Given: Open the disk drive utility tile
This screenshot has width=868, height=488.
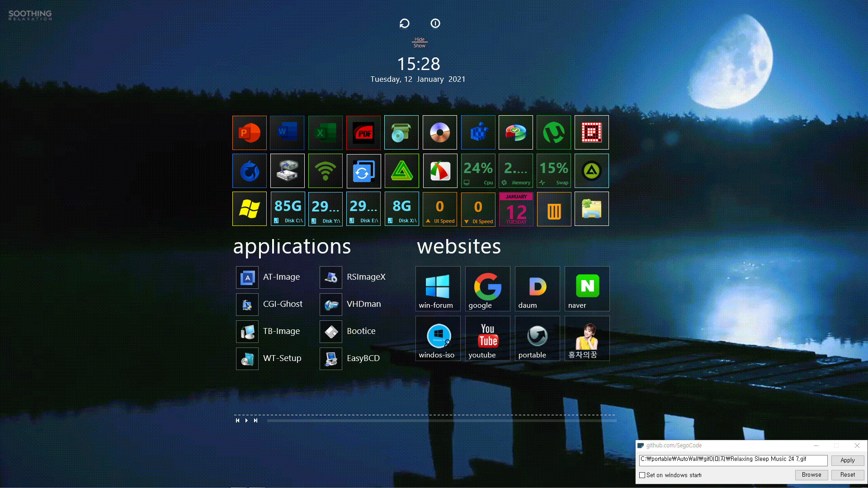Looking at the screenshot, I should click(288, 171).
